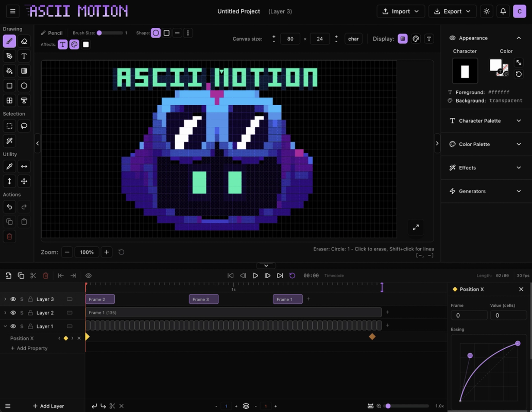Select Frame 3 clip on Layer 3

[x=203, y=299]
